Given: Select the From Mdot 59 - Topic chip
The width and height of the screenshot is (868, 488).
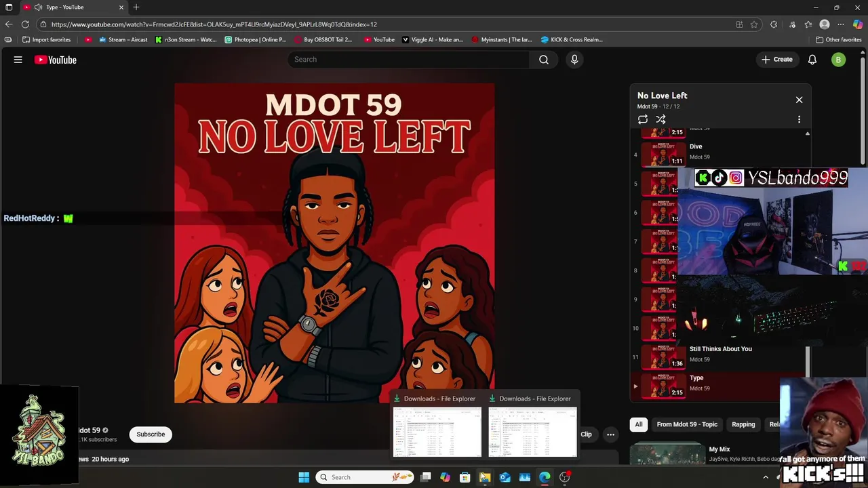Looking at the screenshot, I should 687,424.
